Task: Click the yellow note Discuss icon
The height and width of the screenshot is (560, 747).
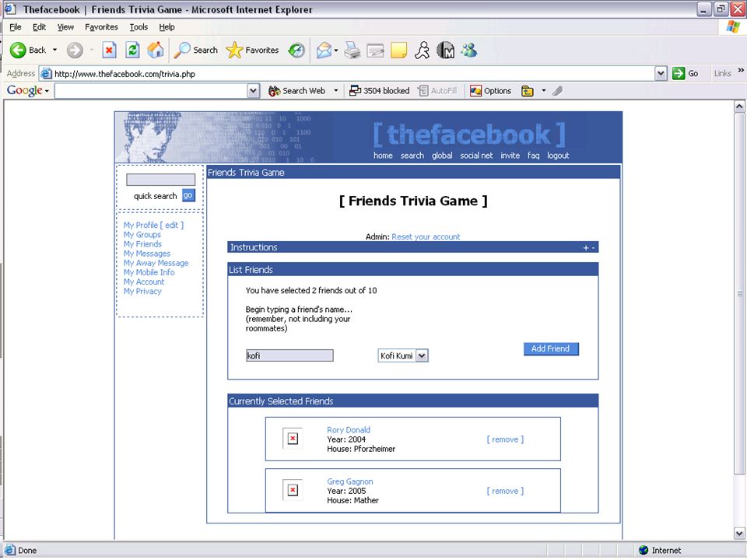Action: click(398, 50)
